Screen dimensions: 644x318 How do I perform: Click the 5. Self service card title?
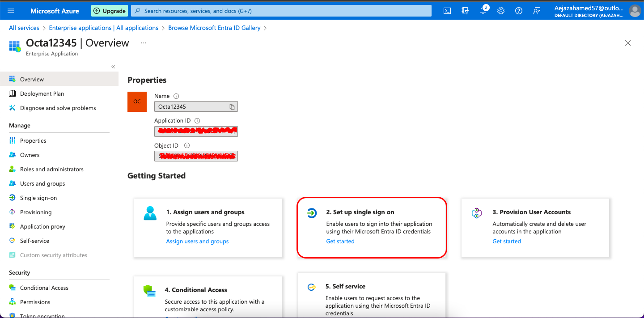point(345,286)
